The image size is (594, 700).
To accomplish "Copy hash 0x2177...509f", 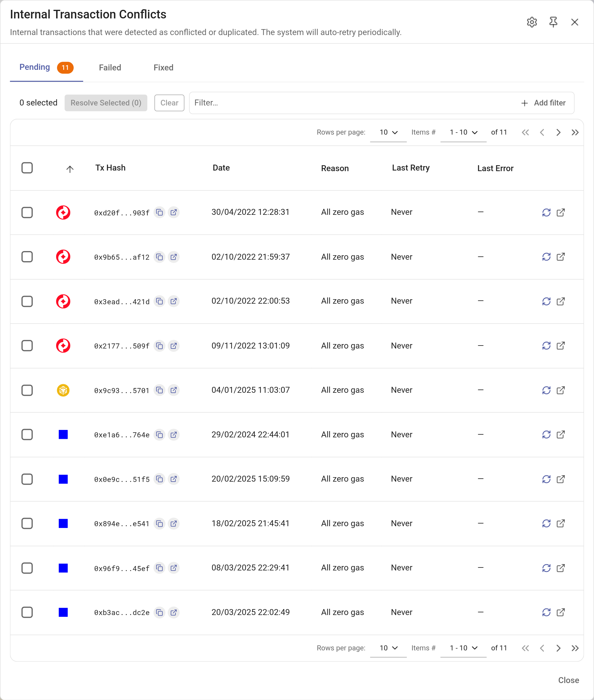I will tap(159, 346).
